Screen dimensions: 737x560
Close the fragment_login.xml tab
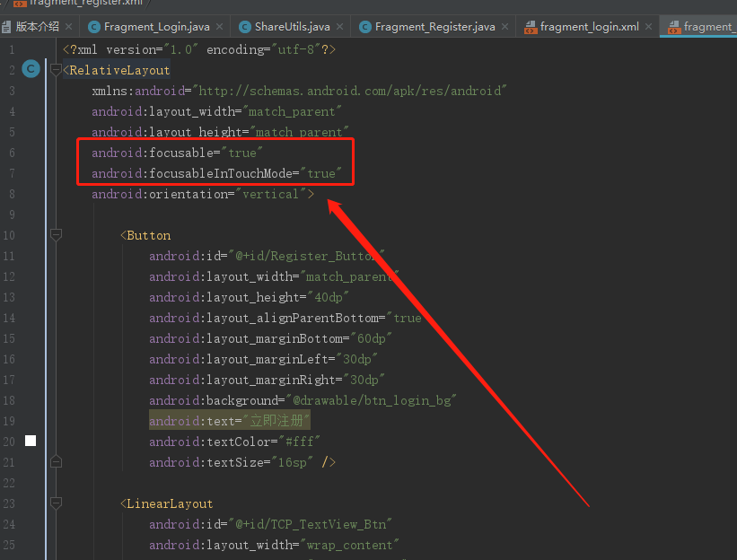coord(648,27)
